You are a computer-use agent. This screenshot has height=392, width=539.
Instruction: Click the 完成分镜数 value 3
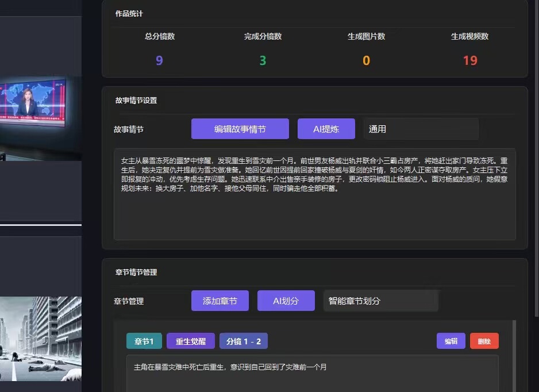pyautogui.click(x=263, y=60)
